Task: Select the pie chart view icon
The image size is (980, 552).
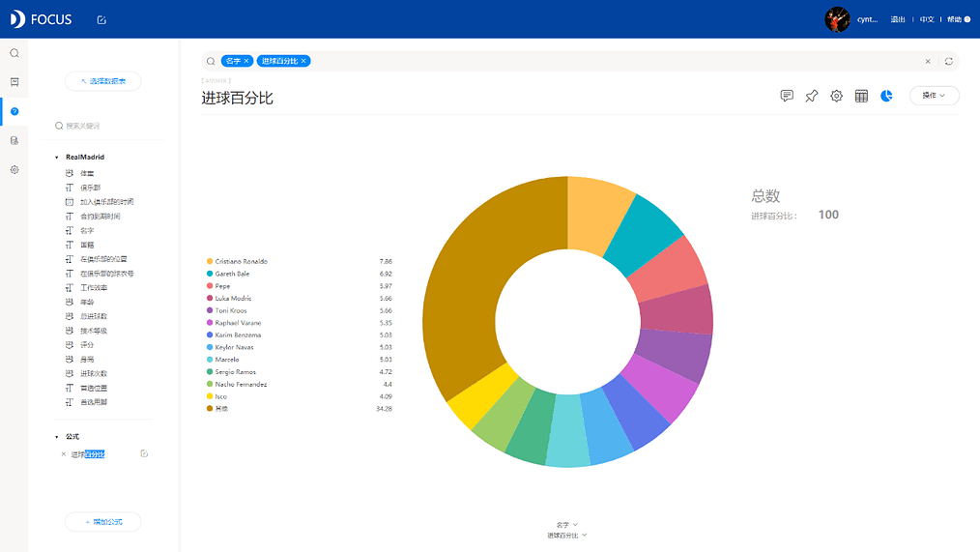Action: pos(886,96)
